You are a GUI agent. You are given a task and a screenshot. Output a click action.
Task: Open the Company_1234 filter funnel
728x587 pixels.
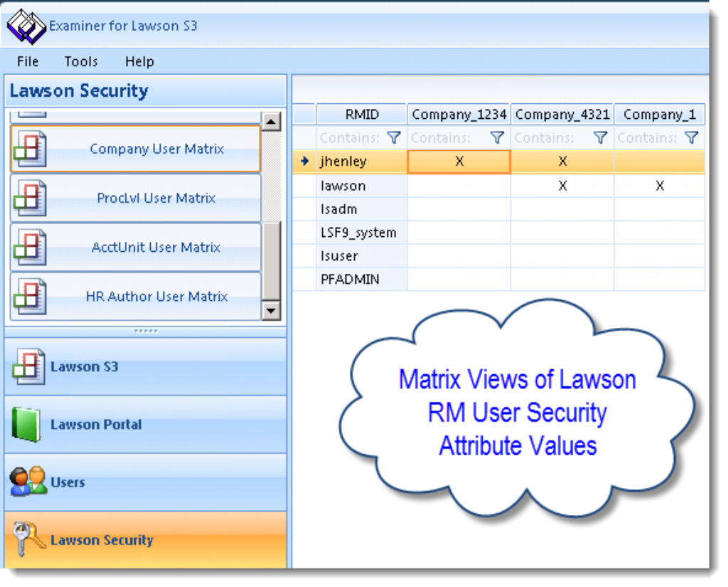[x=497, y=138]
